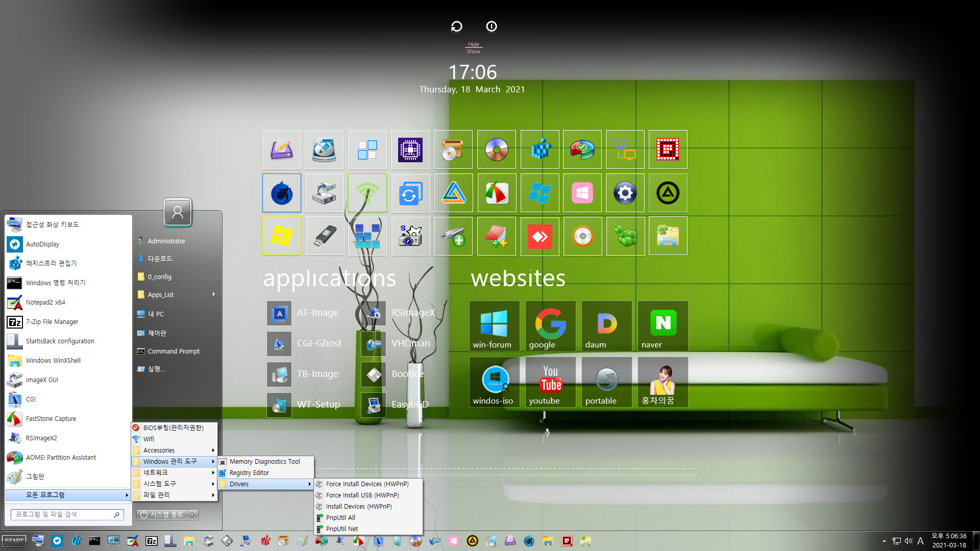This screenshot has width=980, height=551.
Task: Click the AOMEI Partition Assistant grid tile
Action: pos(582,149)
